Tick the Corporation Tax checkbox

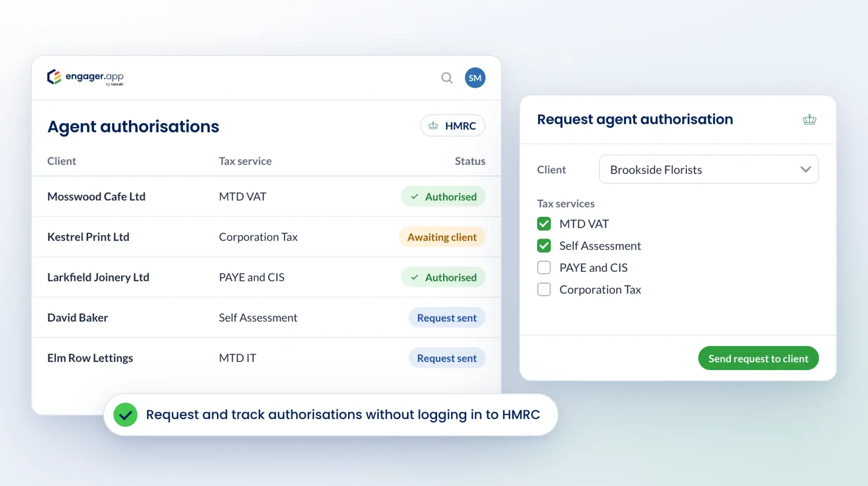[x=544, y=290]
